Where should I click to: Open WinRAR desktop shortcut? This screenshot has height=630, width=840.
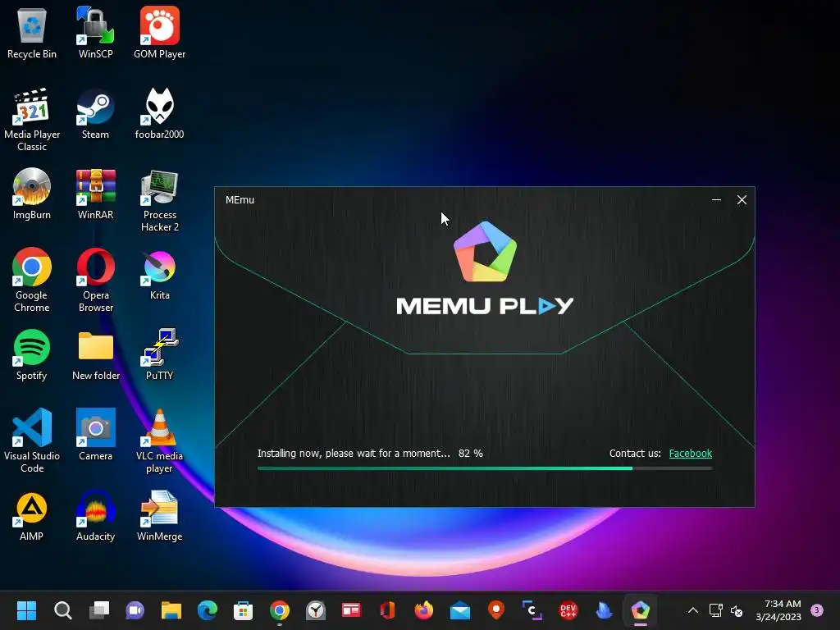pos(95,194)
